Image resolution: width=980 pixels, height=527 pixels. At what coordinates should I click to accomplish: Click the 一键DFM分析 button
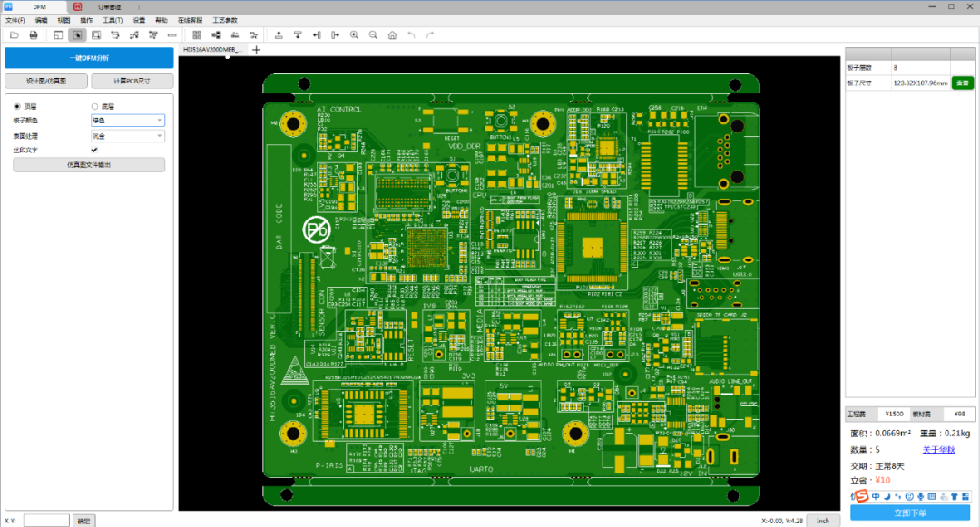tap(89, 57)
